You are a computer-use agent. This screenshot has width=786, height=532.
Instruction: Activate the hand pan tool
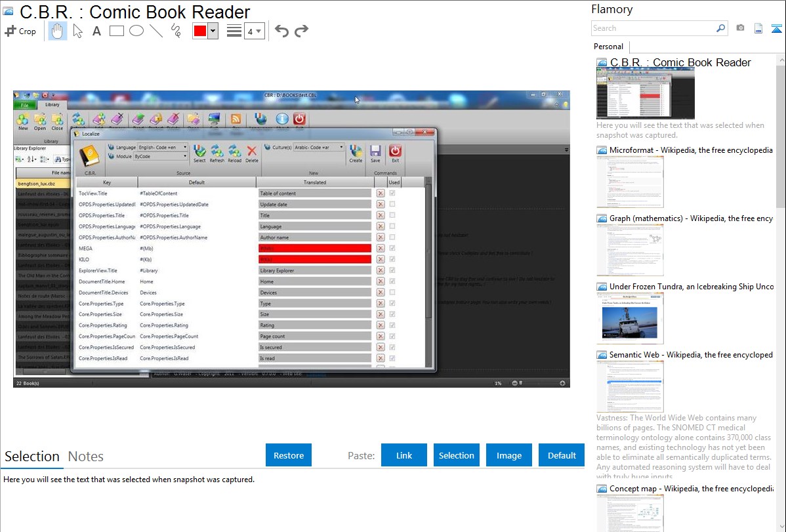pyautogui.click(x=58, y=31)
